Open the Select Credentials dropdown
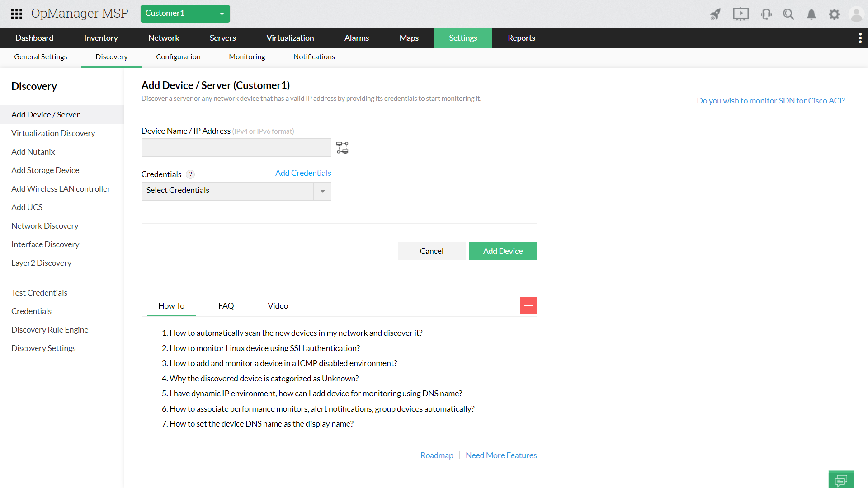868x488 pixels. click(236, 191)
